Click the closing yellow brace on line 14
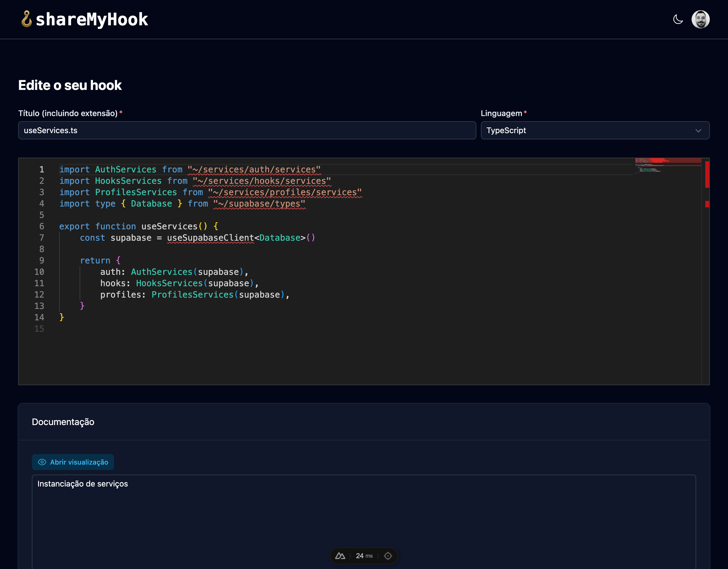 pos(62,317)
